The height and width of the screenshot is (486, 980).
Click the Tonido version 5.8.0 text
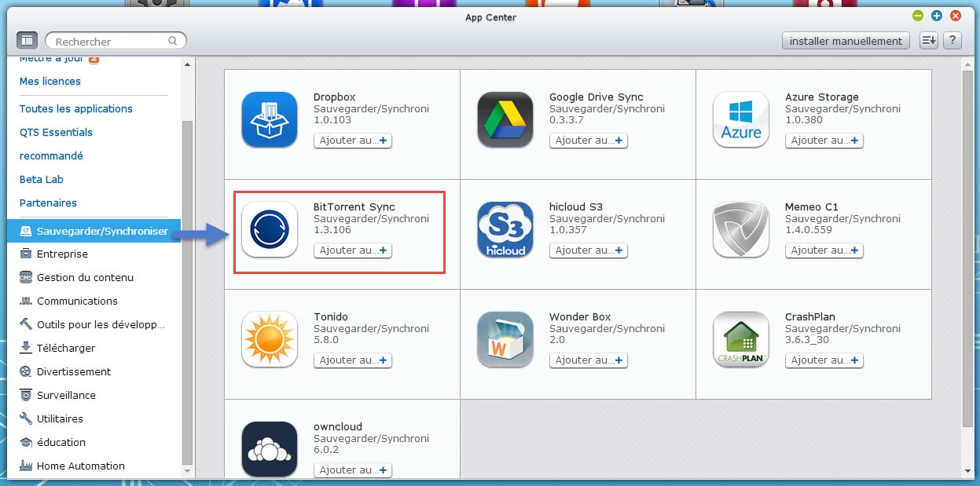click(326, 340)
